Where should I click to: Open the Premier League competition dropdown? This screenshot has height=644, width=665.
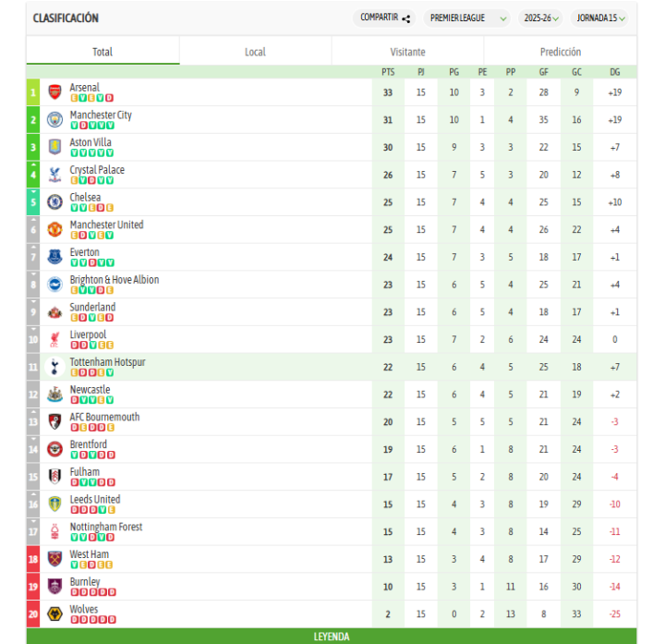coord(468,18)
